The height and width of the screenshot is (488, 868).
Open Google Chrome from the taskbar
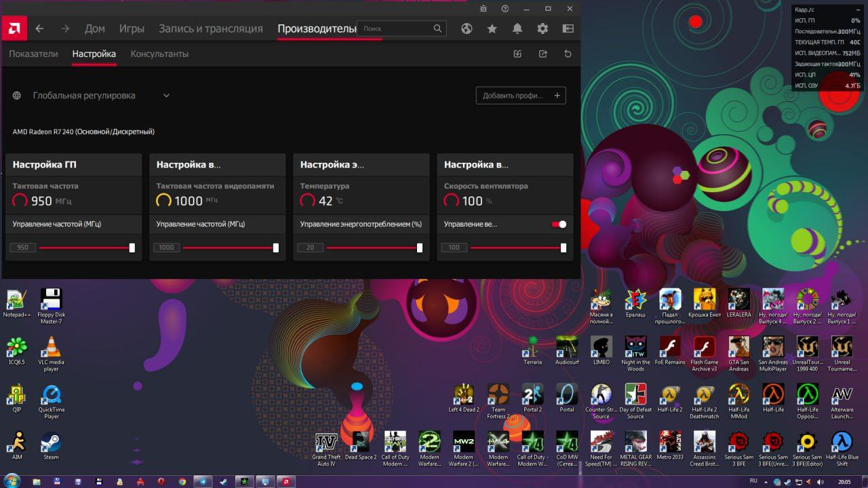[182, 481]
